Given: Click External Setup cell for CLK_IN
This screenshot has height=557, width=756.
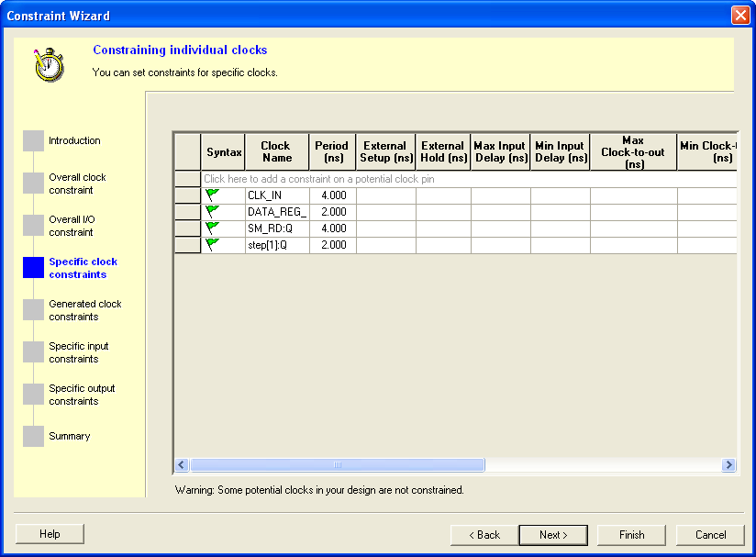Looking at the screenshot, I should 386,195.
